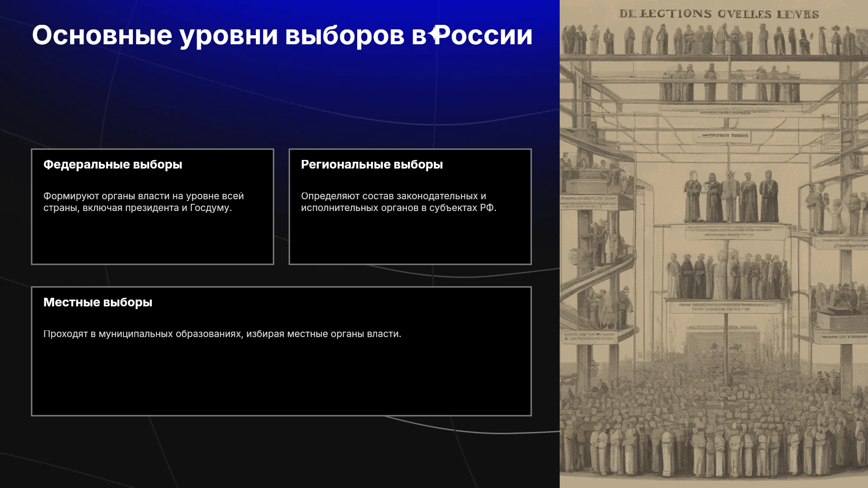Image resolution: width=868 pixels, height=488 pixels.
Task: Click the empty lower area of the Местные выборы card
Action: click(281, 380)
